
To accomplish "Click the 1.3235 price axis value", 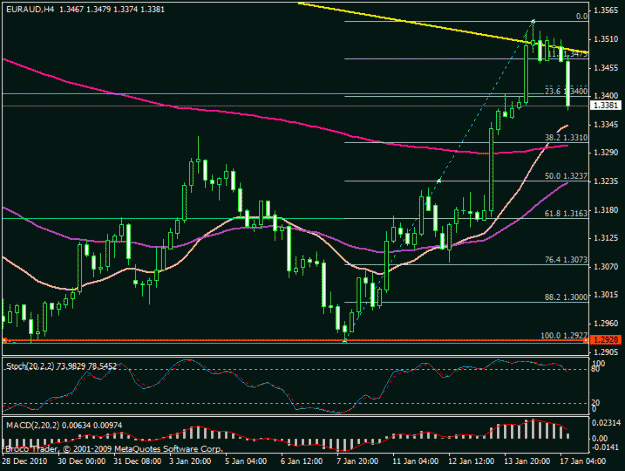I will 606,181.
